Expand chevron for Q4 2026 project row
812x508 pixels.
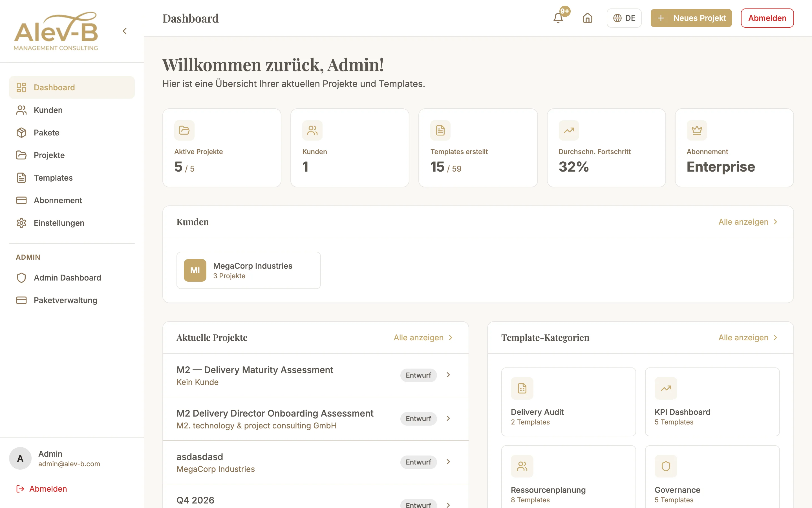[448, 505]
